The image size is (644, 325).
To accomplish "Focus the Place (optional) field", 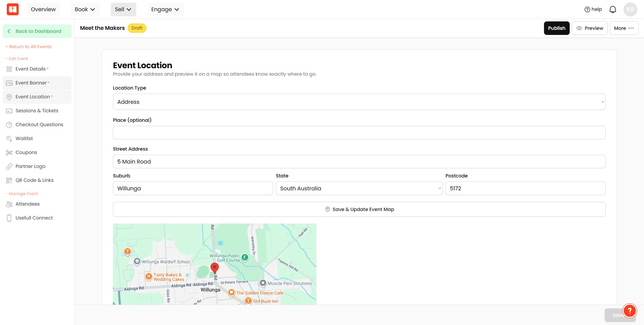I will (359, 133).
